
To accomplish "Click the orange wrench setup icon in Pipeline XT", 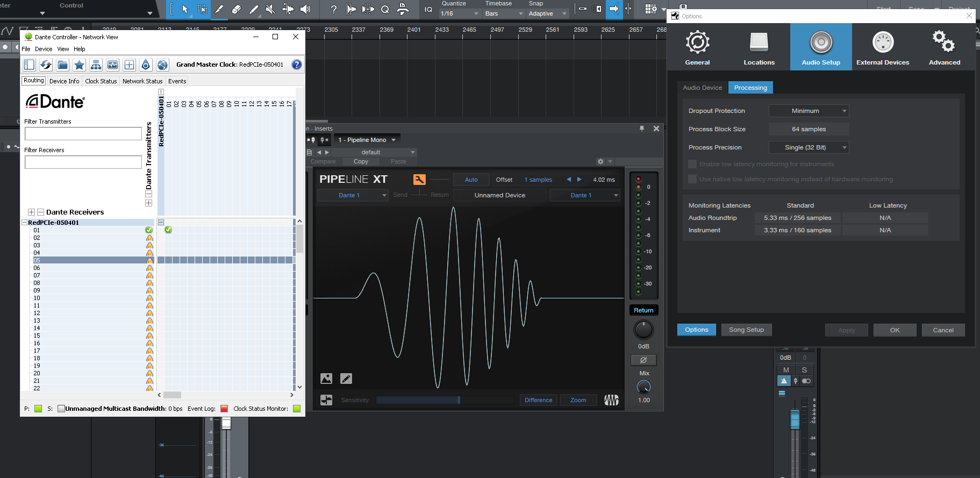I will [x=419, y=180].
